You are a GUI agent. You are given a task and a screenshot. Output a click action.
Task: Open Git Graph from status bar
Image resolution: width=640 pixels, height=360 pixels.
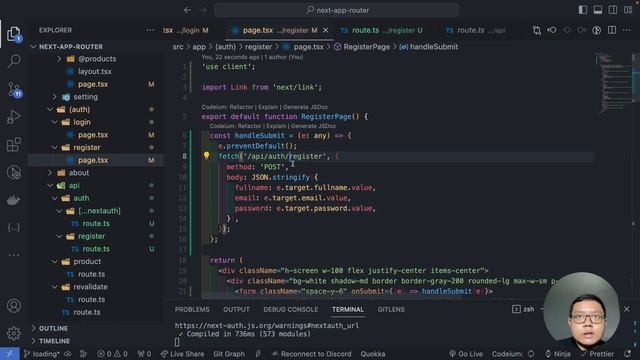coord(229,354)
